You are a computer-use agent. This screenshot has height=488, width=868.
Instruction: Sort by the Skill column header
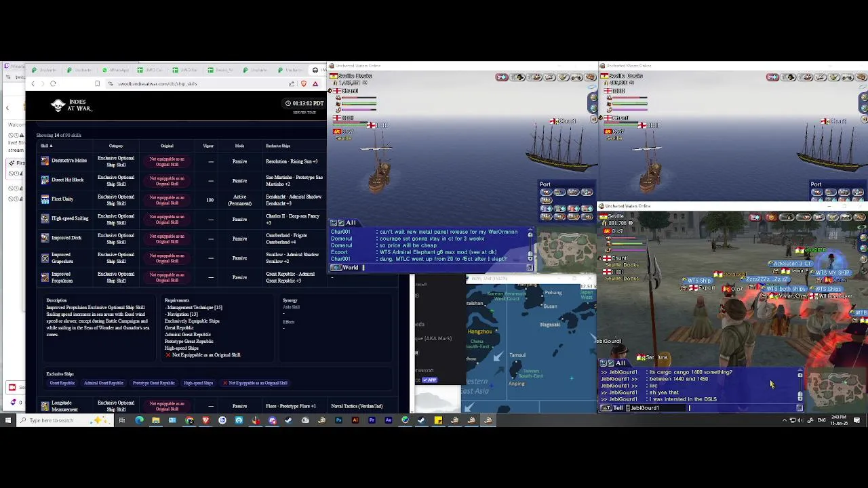point(46,146)
